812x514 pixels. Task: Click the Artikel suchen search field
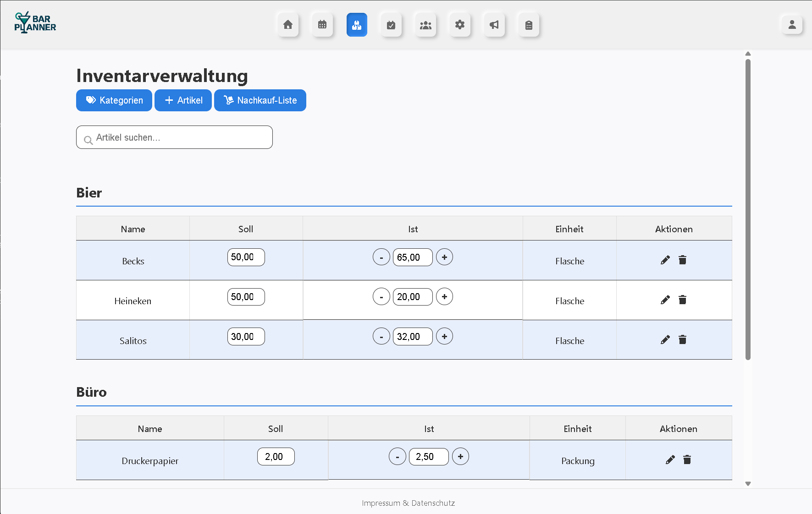coord(174,137)
